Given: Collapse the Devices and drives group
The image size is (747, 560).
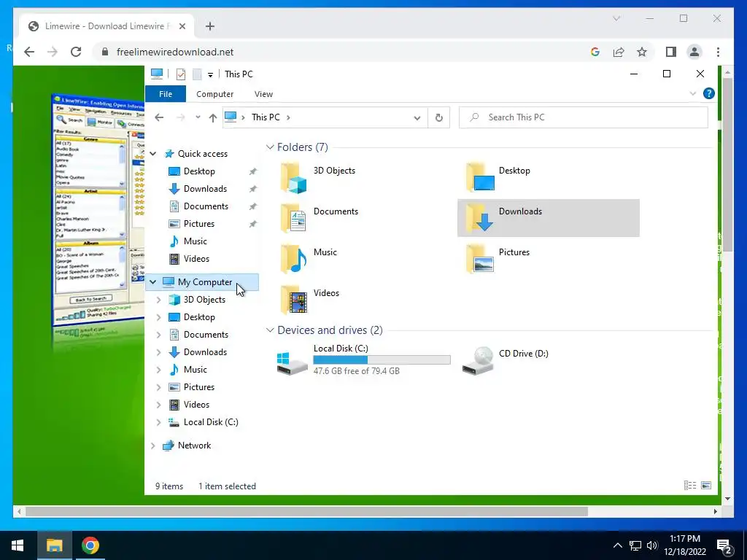Looking at the screenshot, I should point(270,330).
